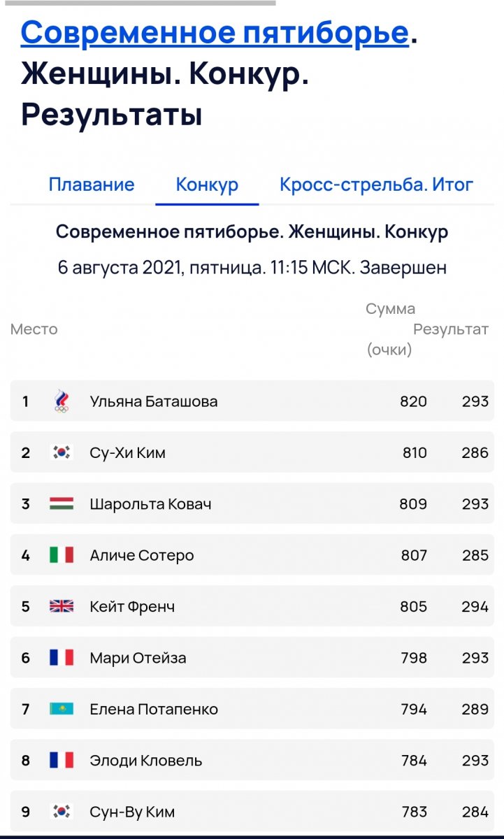The height and width of the screenshot is (839, 504).
Task: Open the Современное пятиборье heading link
Action: (x=215, y=33)
